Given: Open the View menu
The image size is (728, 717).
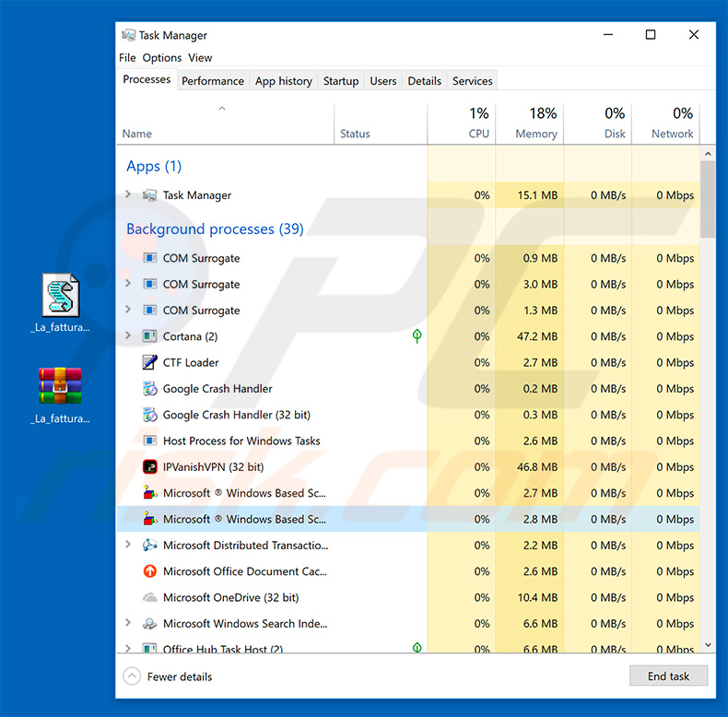Looking at the screenshot, I should [x=200, y=57].
